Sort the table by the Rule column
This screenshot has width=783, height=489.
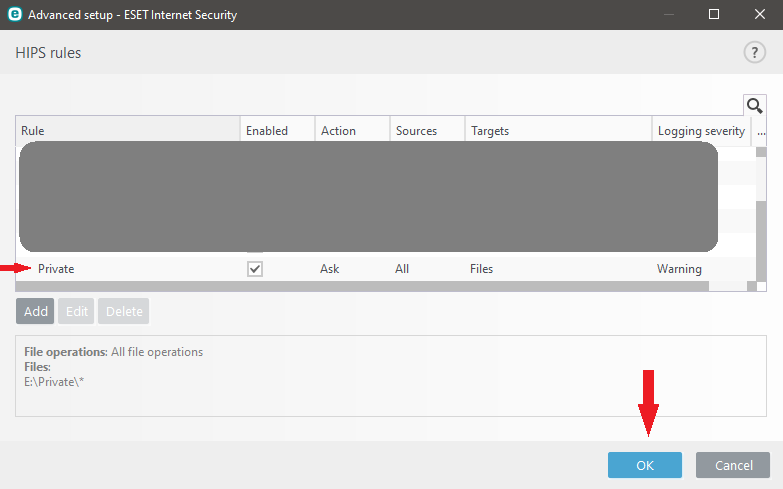(128, 131)
